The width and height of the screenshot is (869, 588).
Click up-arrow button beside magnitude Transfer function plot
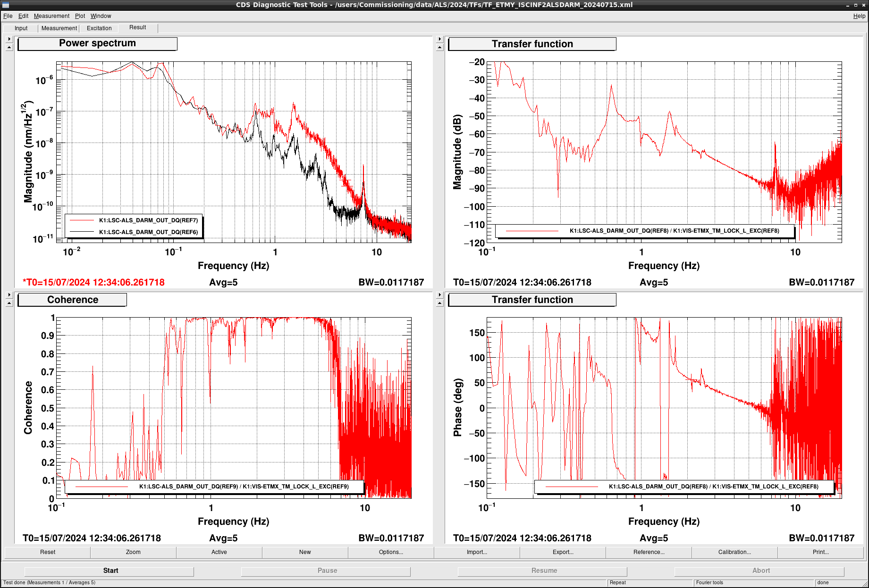point(439,47)
